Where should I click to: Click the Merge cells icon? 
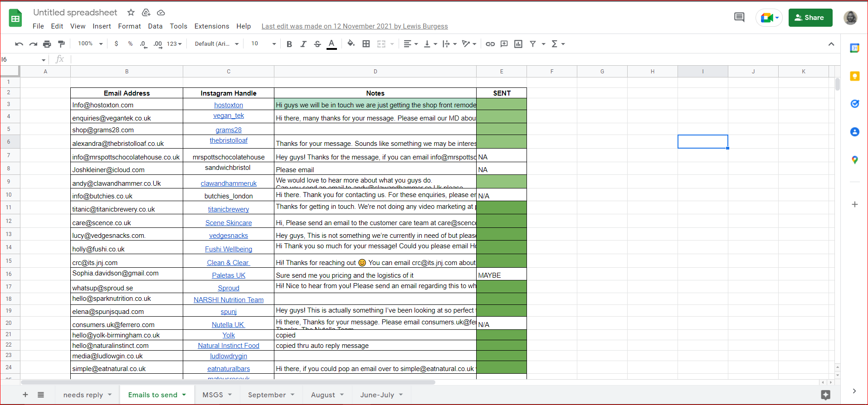(x=381, y=44)
